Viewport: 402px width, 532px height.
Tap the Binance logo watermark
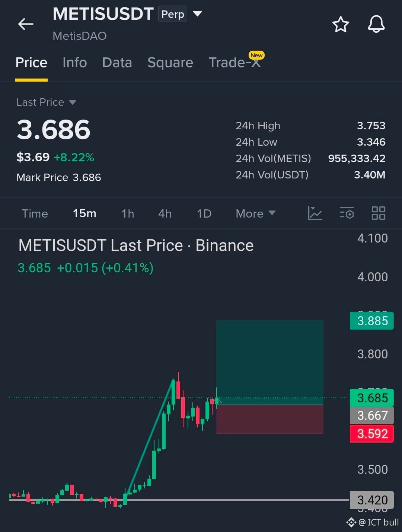pos(351,522)
